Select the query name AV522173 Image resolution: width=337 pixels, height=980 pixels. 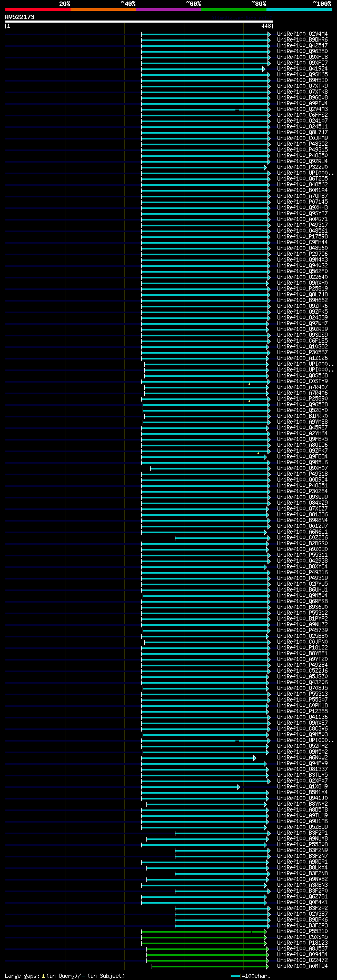coord(20,17)
